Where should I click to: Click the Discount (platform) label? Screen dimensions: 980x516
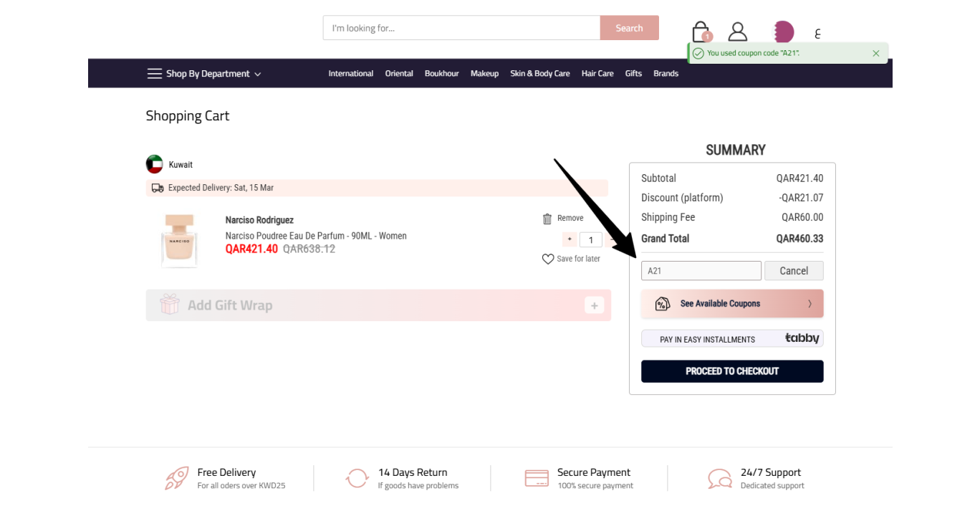click(x=682, y=198)
